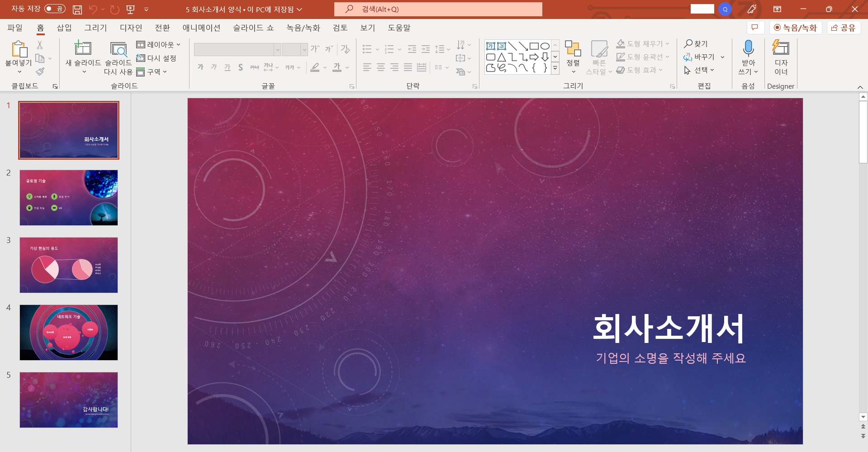The width and height of the screenshot is (868, 452).
Task: Open the font name combo box
Action: pyautogui.click(x=237, y=49)
